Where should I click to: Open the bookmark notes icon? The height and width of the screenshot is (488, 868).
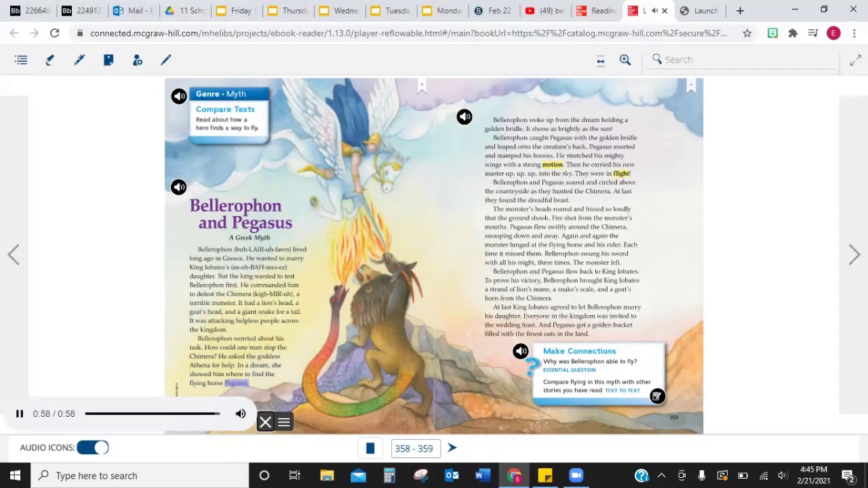click(x=108, y=60)
